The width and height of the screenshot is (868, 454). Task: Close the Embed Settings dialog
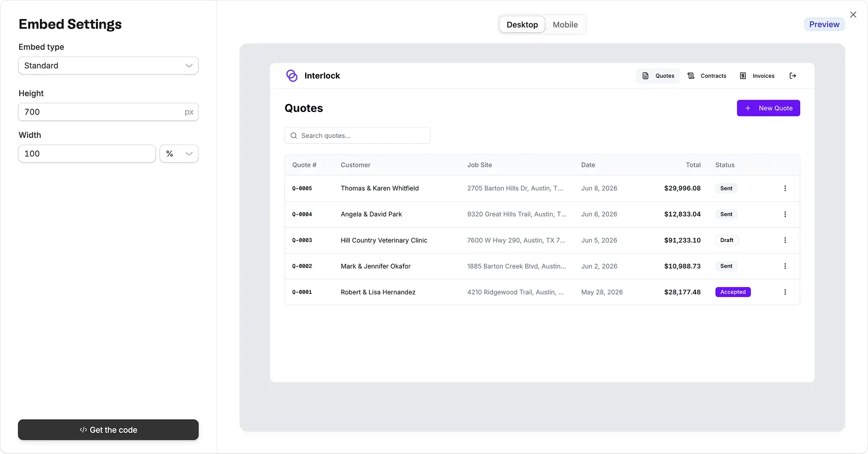[x=853, y=15]
